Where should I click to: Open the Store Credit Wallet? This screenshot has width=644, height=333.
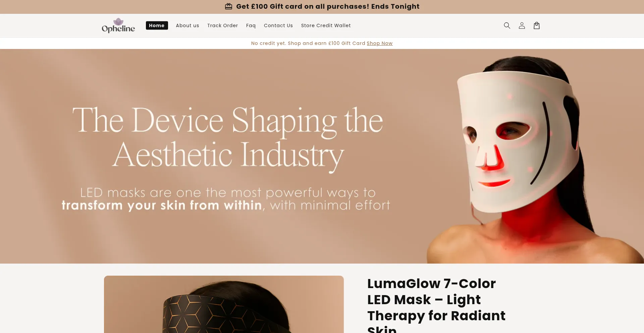tap(326, 25)
